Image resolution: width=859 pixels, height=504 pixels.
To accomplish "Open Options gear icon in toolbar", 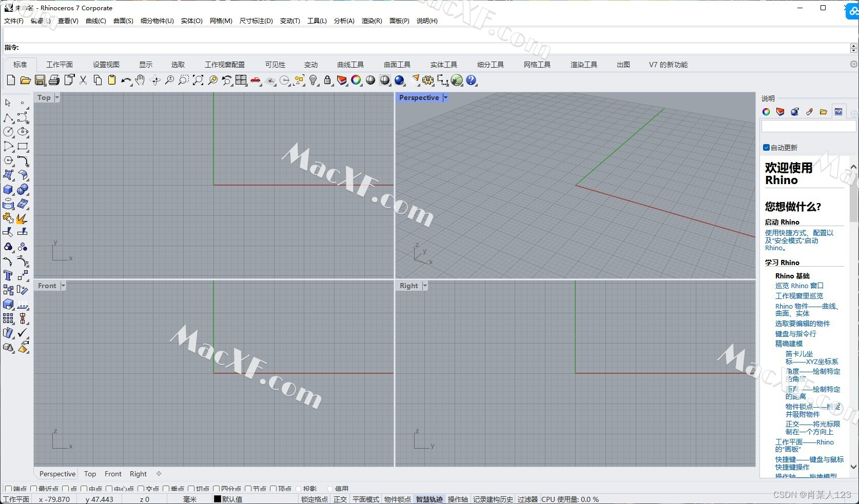I will click(428, 80).
